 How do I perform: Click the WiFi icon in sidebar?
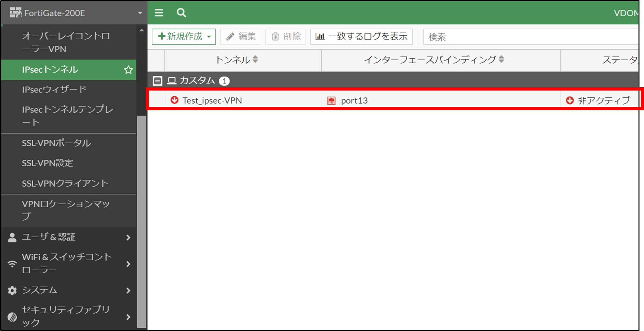coord(12,264)
